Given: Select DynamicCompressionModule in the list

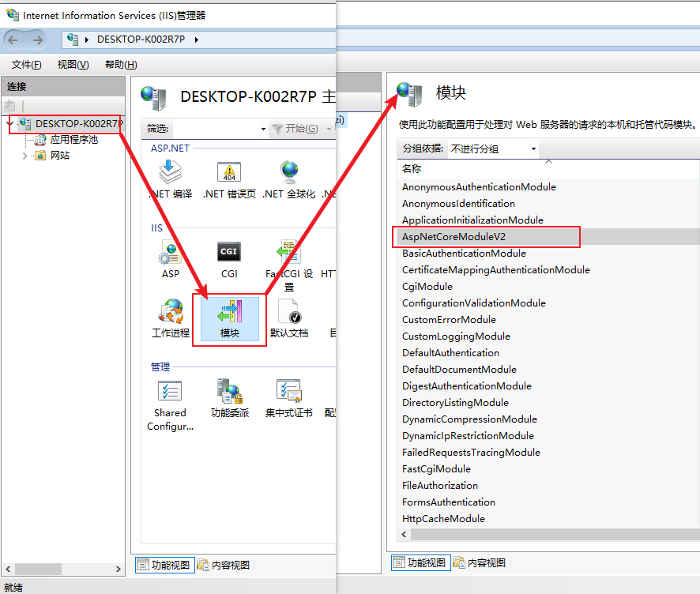Looking at the screenshot, I should (x=469, y=419).
